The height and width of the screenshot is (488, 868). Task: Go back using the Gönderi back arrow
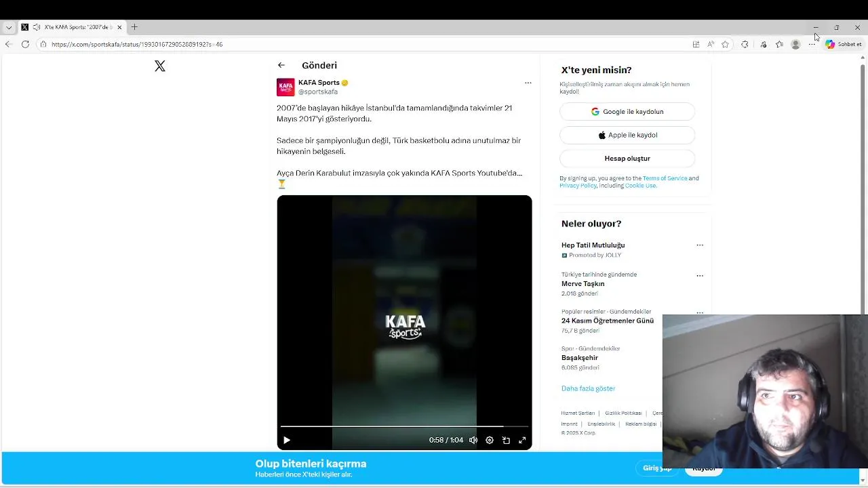coord(281,65)
